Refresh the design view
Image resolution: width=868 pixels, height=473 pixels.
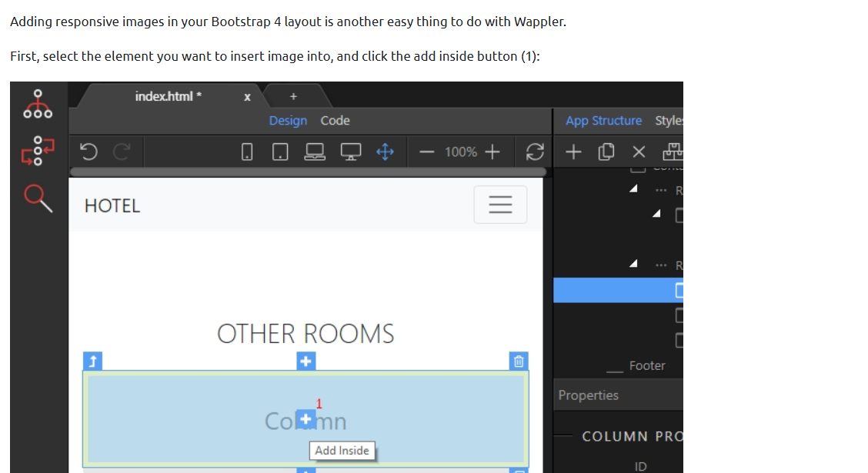click(534, 152)
